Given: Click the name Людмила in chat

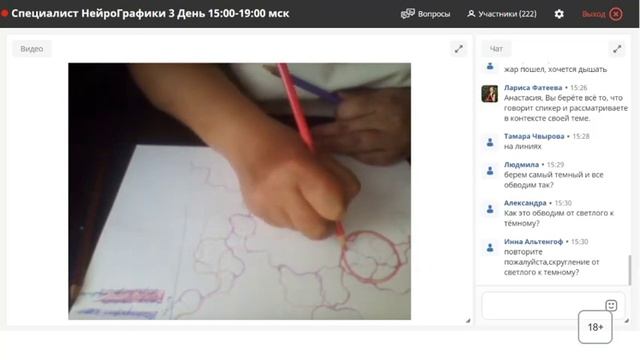Looking at the screenshot, I should click(521, 164).
